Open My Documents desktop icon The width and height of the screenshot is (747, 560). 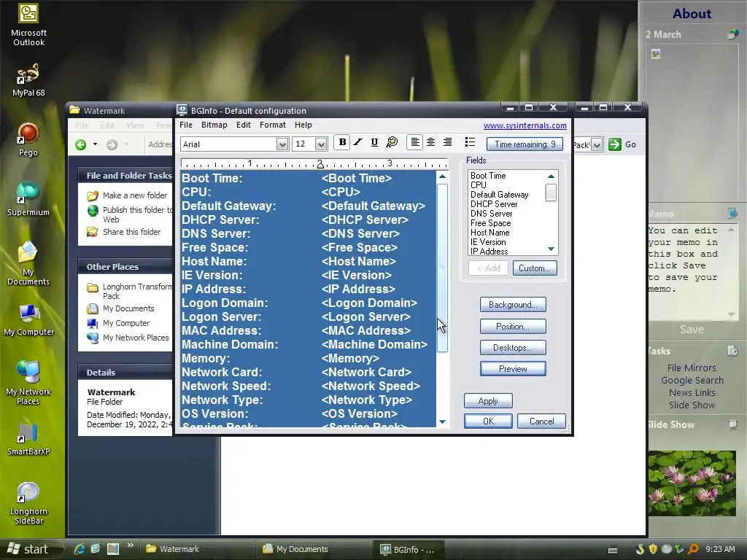pos(28,263)
